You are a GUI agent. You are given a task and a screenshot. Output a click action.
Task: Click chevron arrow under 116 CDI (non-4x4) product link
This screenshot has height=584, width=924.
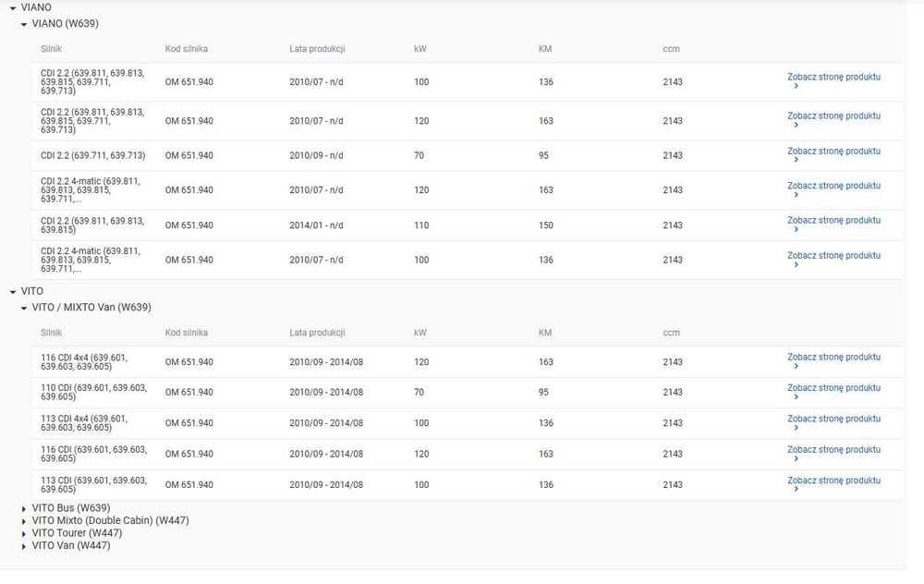(796, 458)
